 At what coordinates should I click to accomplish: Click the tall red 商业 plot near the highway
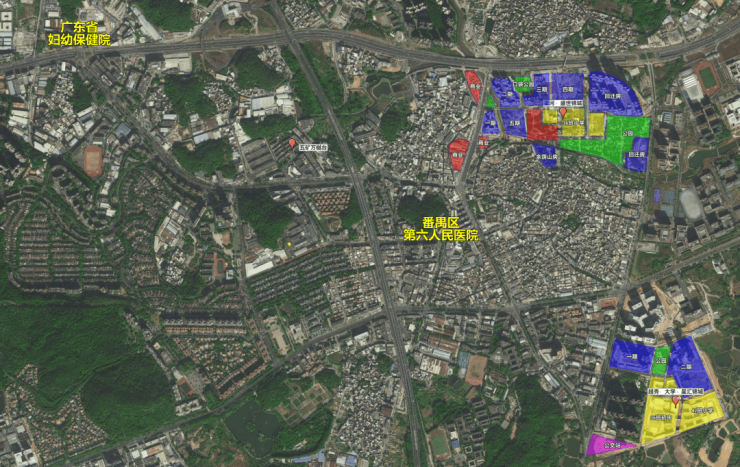tap(474, 86)
